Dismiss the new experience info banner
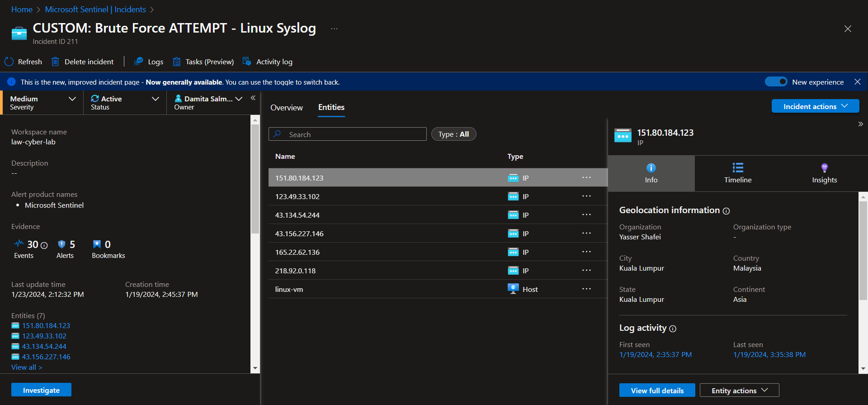The height and width of the screenshot is (405, 868). (857, 82)
